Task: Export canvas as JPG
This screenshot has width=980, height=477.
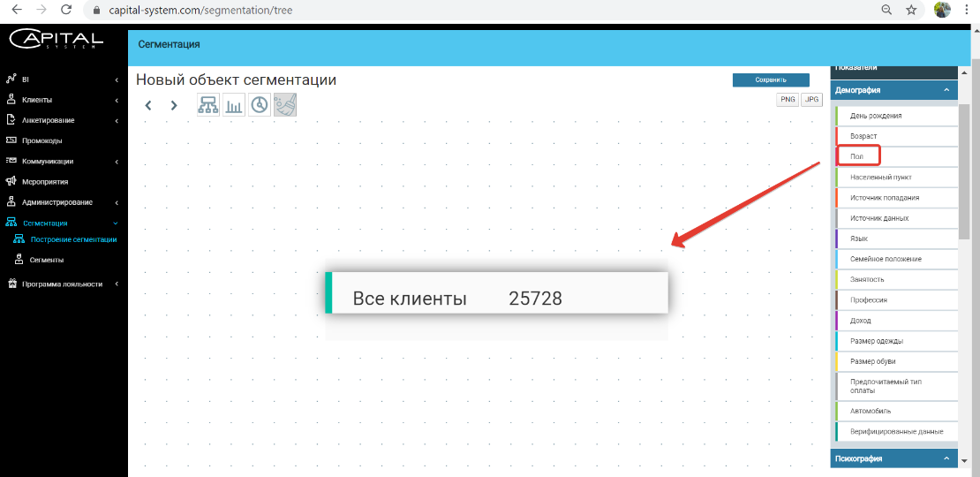Action: pyautogui.click(x=811, y=100)
